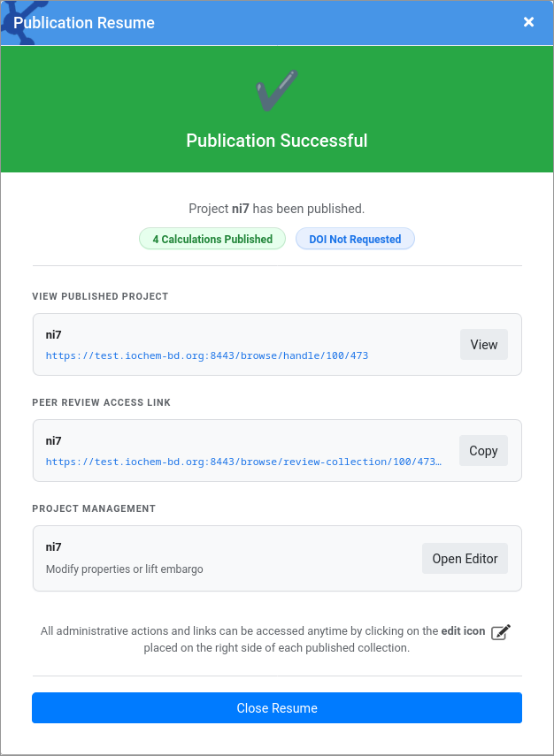The height and width of the screenshot is (756, 554).
Task: Open the published project handle URL link
Action: pos(208,355)
